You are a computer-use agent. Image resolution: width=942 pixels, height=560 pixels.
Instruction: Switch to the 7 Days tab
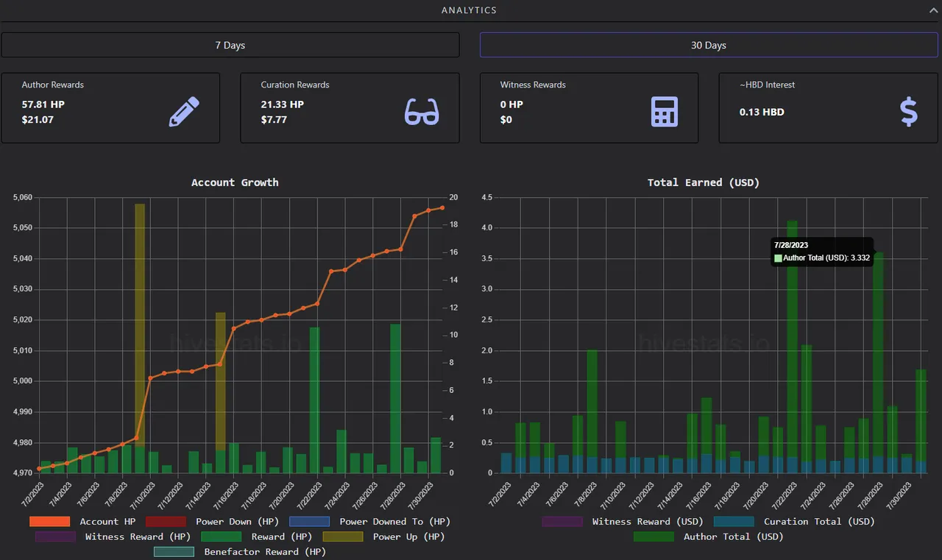[x=230, y=45]
